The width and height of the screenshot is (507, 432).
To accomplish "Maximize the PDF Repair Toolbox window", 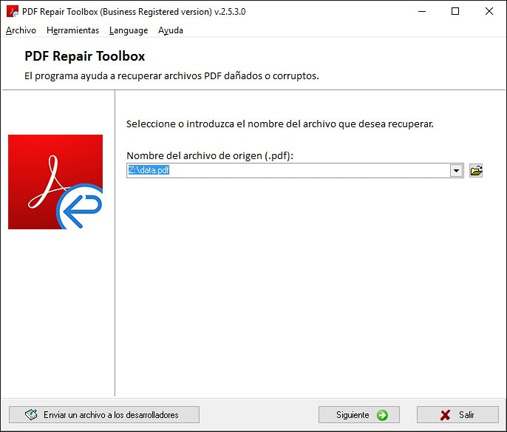I will (455, 11).
